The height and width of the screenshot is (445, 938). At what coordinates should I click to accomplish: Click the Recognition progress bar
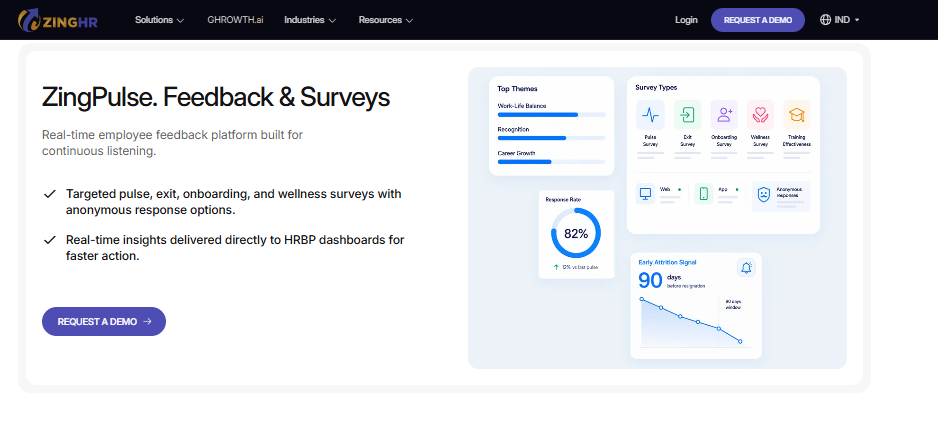point(552,138)
